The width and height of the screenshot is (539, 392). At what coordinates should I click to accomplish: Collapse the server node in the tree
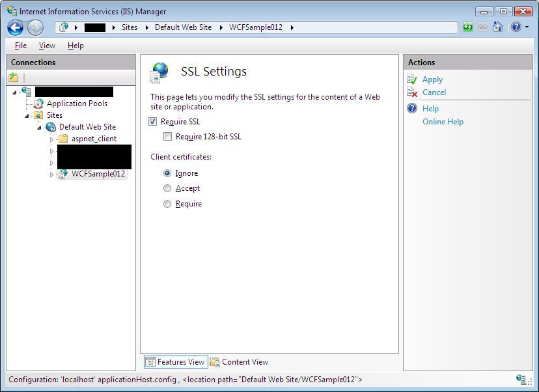point(14,92)
